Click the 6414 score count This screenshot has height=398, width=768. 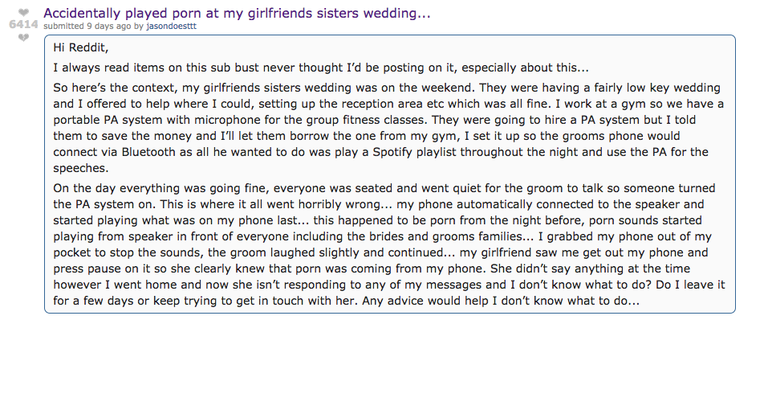point(24,24)
